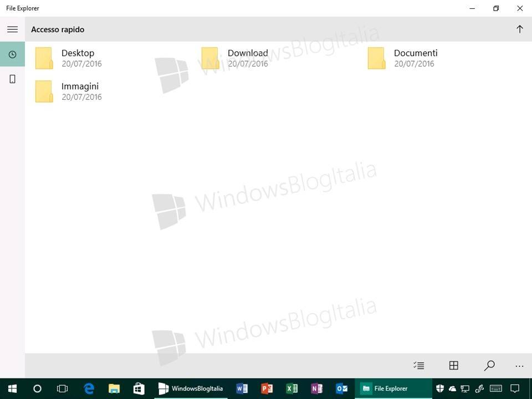The height and width of the screenshot is (399, 532).
Task: Click the 20/07/2016 date under Documenti
Action: pyautogui.click(x=415, y=64)
